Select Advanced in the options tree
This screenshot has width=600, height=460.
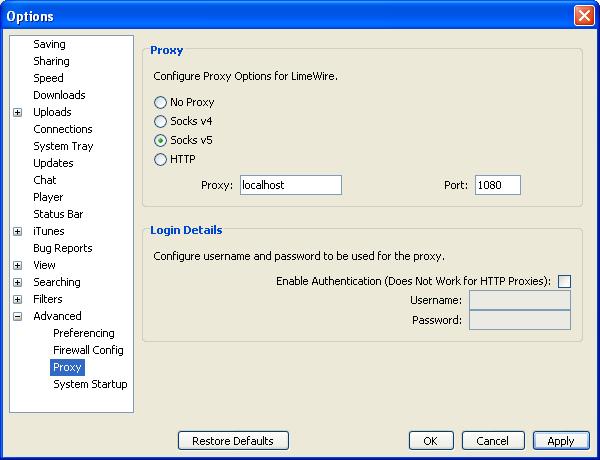pyautogui.click(x=57, y=316)
